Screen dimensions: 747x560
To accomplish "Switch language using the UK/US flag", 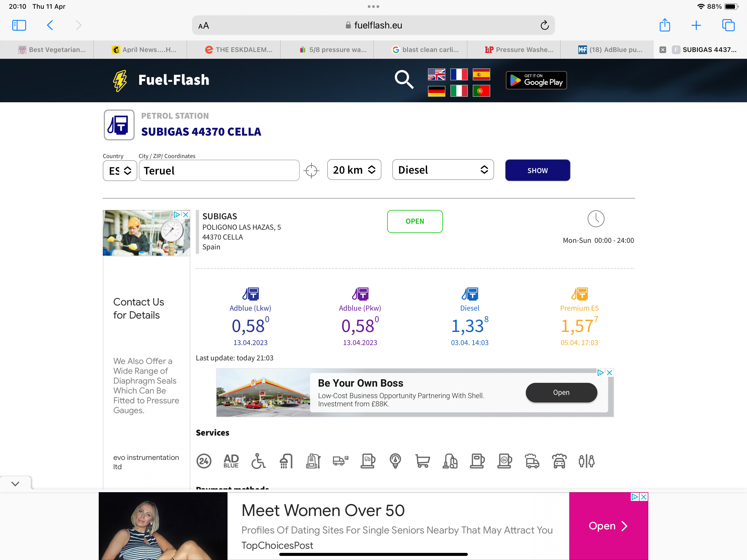I will pyautogui.click(x=436, y=74).
